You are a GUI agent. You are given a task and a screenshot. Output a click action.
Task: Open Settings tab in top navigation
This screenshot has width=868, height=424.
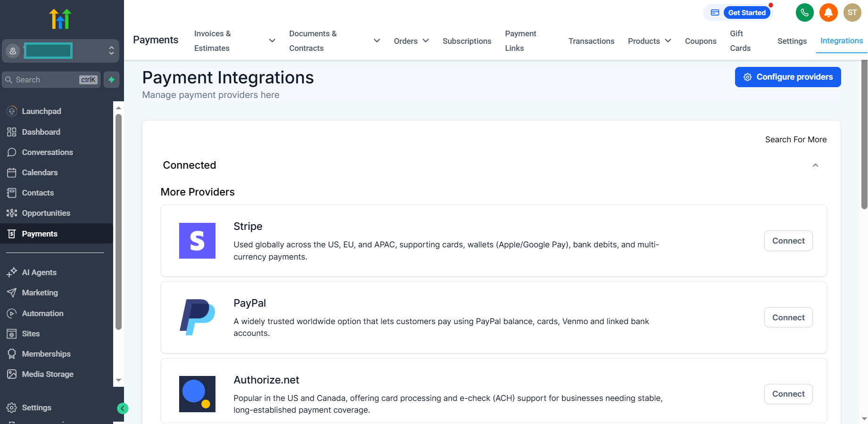pos(792,41)
